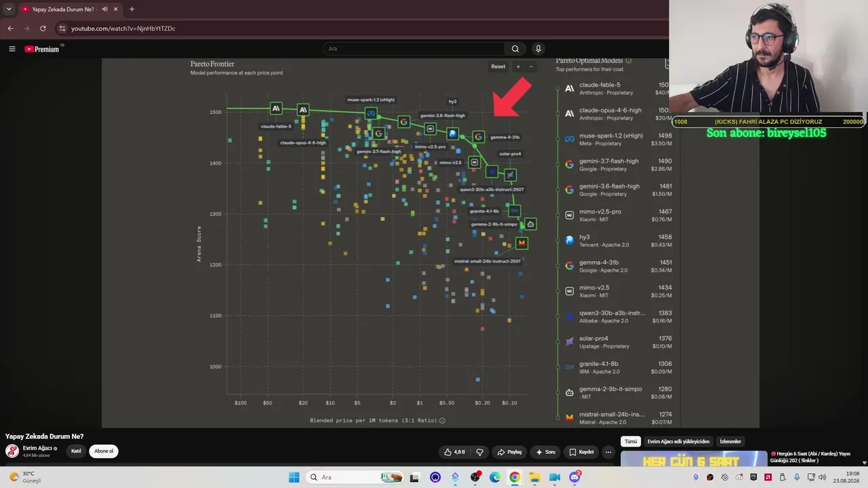Open the Evrim Ağacı channel avatar
This screenshot has height=488, width=868.
pos(12,451)
